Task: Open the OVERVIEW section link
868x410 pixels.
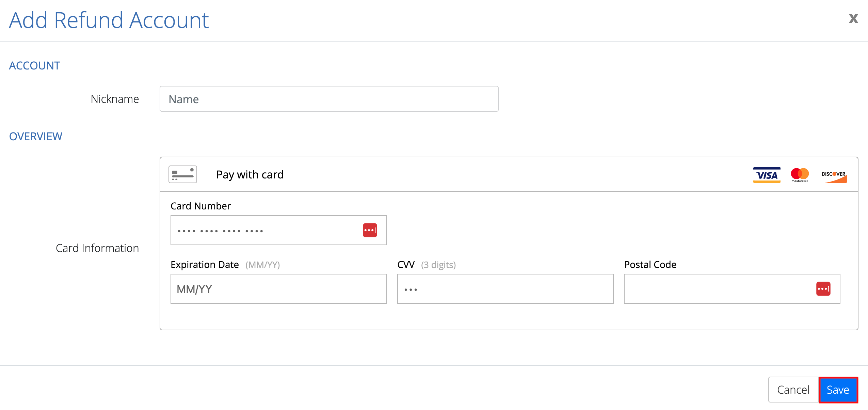Action: tap(35, 136)
